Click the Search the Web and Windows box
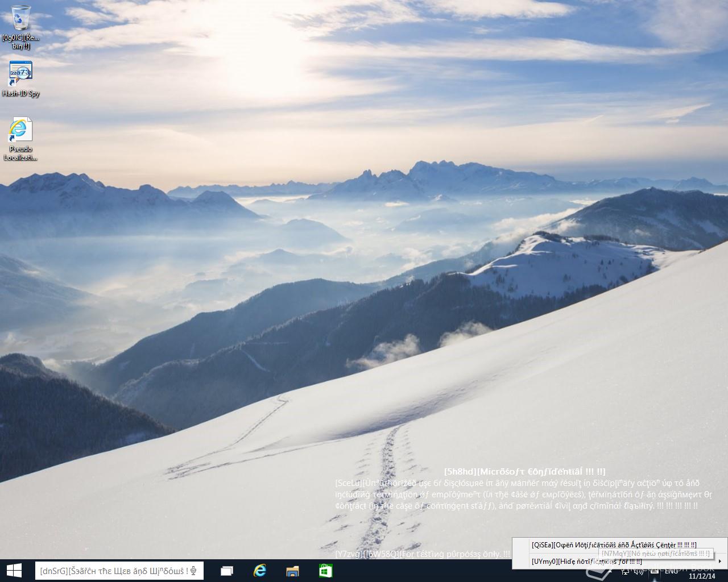 pyautogui.click(x=119, y=571)
